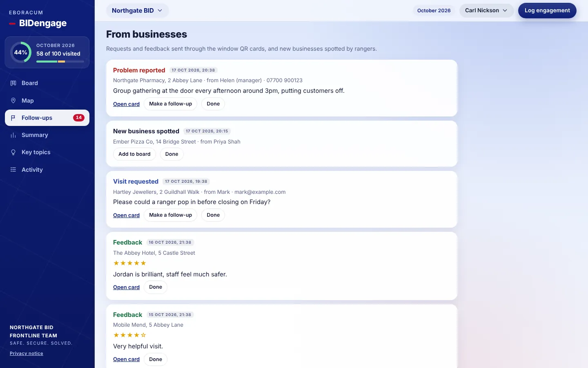Screen dimensions: 588x368
Task: Click the 44% progress ring
Action: pos(21,52)
